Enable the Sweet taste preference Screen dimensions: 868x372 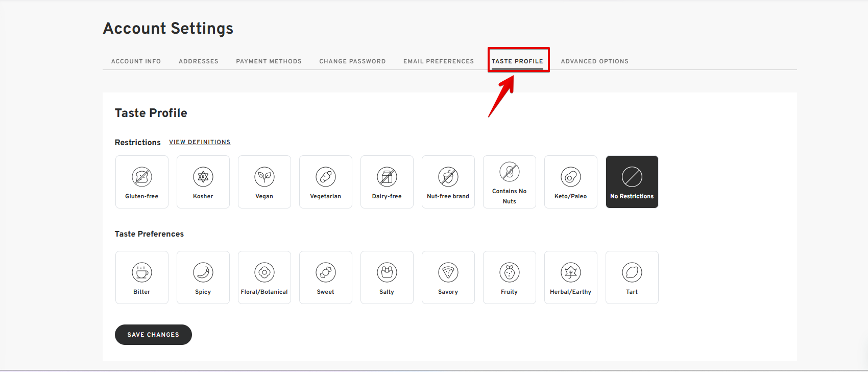326,277
